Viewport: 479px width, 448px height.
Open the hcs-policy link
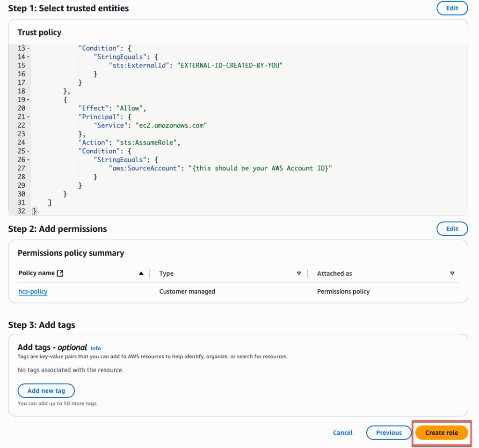(x=33, y=291)
